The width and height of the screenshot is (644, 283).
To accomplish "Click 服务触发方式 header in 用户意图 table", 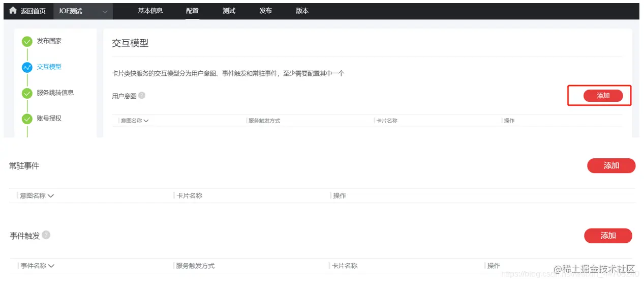I will point(264,121).
